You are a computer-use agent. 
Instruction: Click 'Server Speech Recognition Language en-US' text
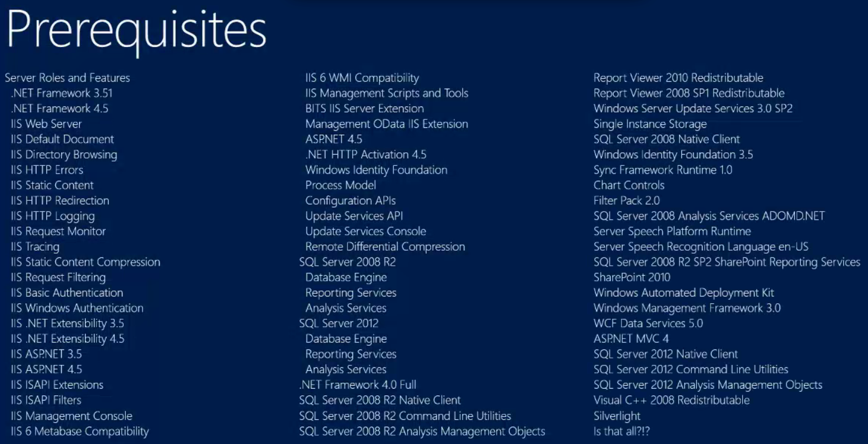[x=701, y=247]
